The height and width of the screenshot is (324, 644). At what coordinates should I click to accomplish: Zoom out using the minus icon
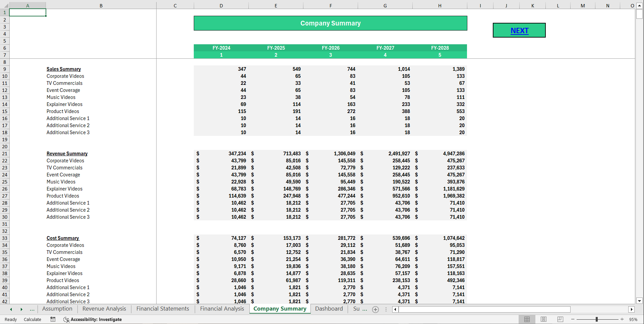(x=573, y=319)
